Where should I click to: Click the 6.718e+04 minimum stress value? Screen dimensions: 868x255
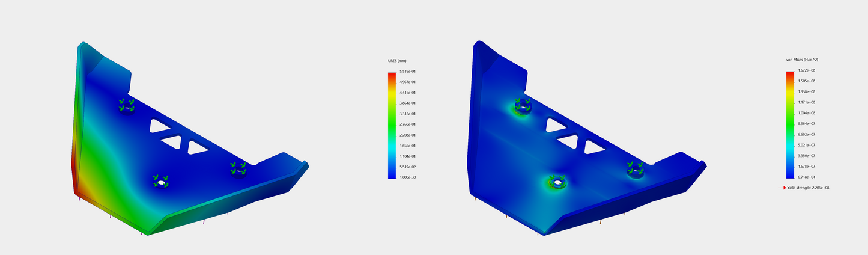[807, 177]
